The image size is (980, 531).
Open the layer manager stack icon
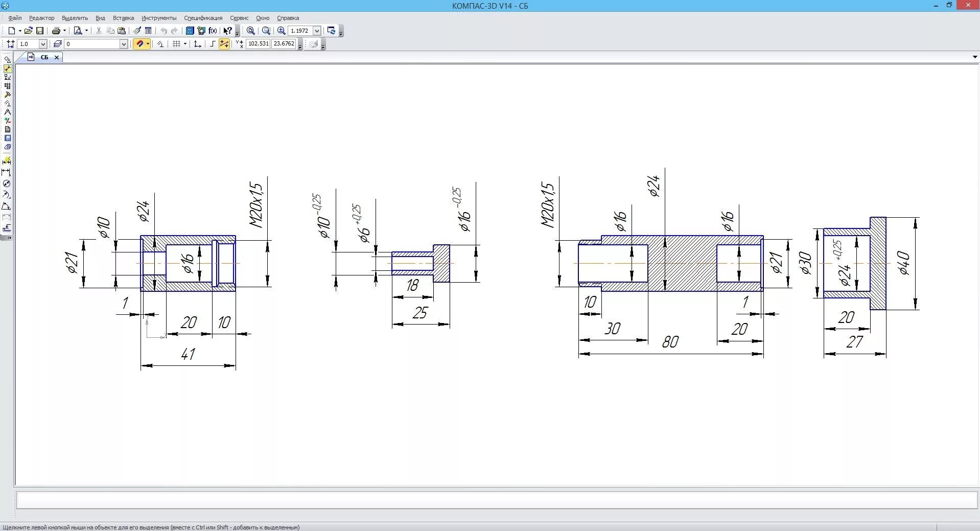pyautogui.click(x=58, y=44)
